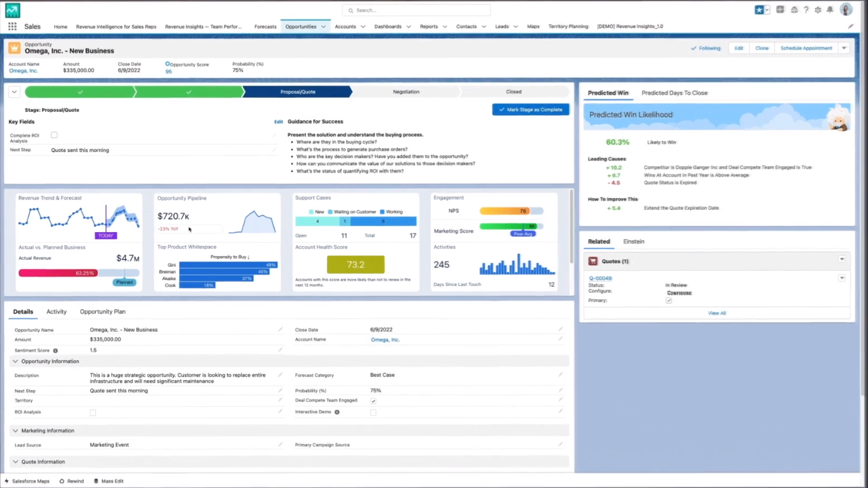Viewport: 868px width, 488px height.
Task: Collapse the sales path chevron toggle
Action: (x=14, y=92)
